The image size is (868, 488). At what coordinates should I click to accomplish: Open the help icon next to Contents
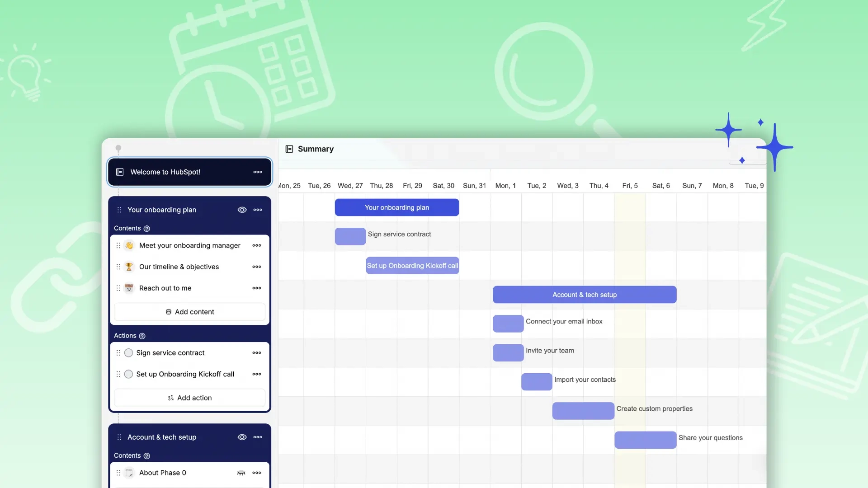pos(147,228)
